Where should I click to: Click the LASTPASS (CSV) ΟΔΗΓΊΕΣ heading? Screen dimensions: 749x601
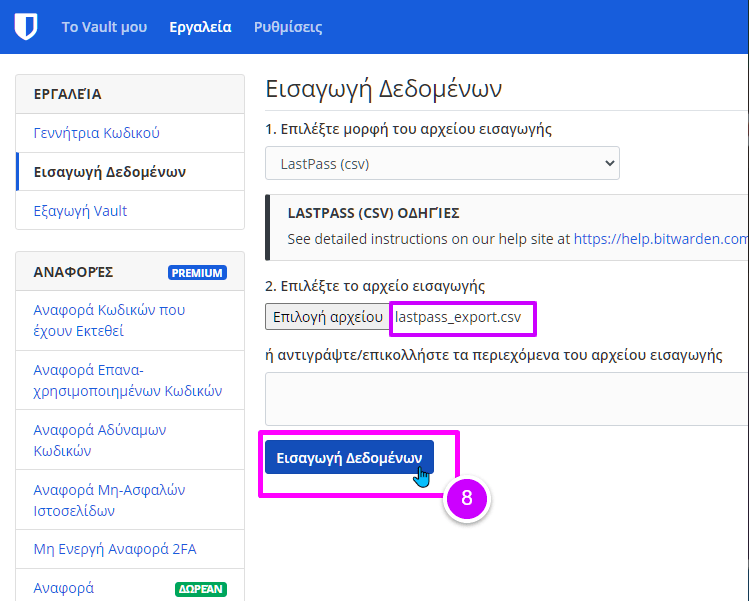[x=373, y=213]
